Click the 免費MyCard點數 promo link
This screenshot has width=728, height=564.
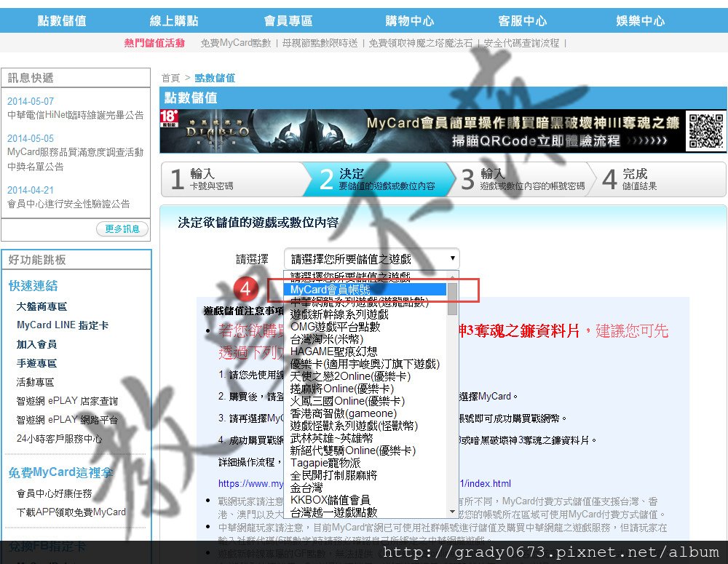pos(236,43)
